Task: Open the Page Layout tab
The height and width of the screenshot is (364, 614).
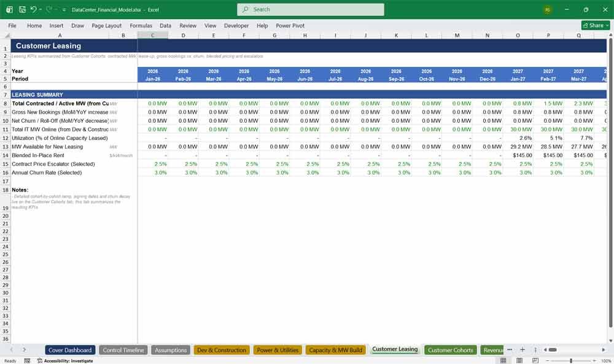Action: click(x=106, y=25)
